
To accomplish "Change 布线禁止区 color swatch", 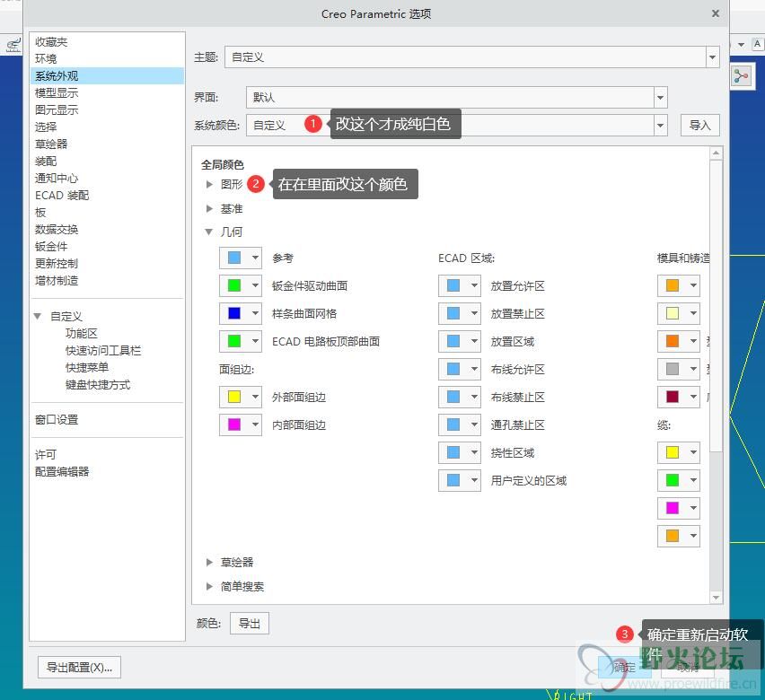I will 453,397.
